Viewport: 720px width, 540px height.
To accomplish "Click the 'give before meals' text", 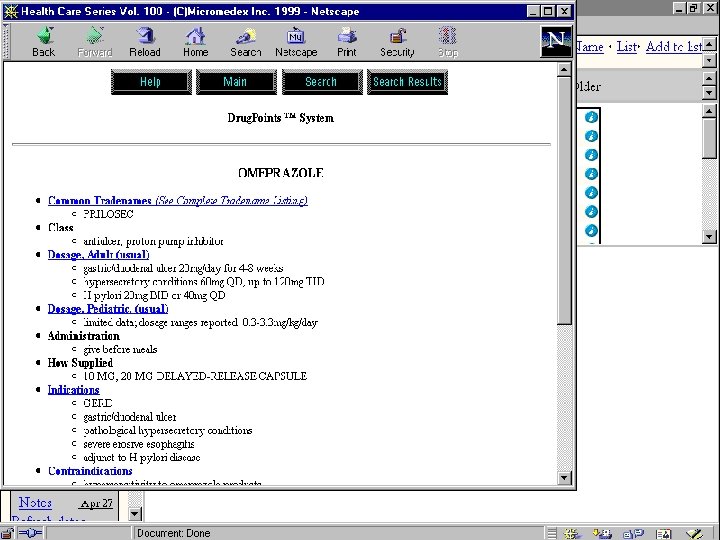I will 120,349.
